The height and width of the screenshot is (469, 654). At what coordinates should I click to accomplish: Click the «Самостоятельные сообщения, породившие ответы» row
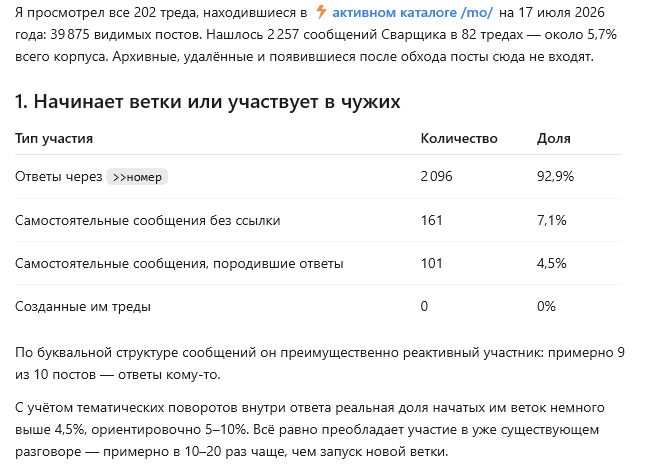coord(318,263)
